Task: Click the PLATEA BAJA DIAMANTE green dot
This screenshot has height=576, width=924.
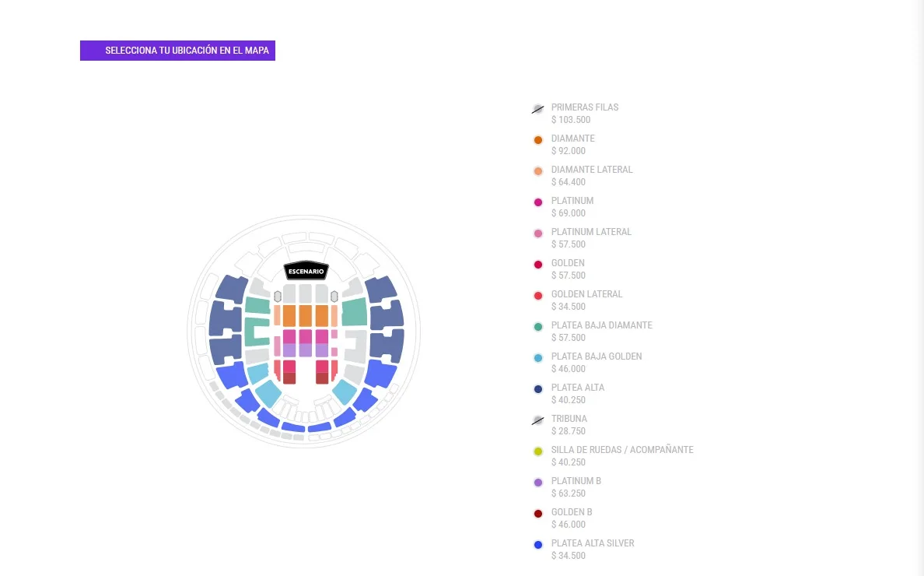Action: (538, 327)
